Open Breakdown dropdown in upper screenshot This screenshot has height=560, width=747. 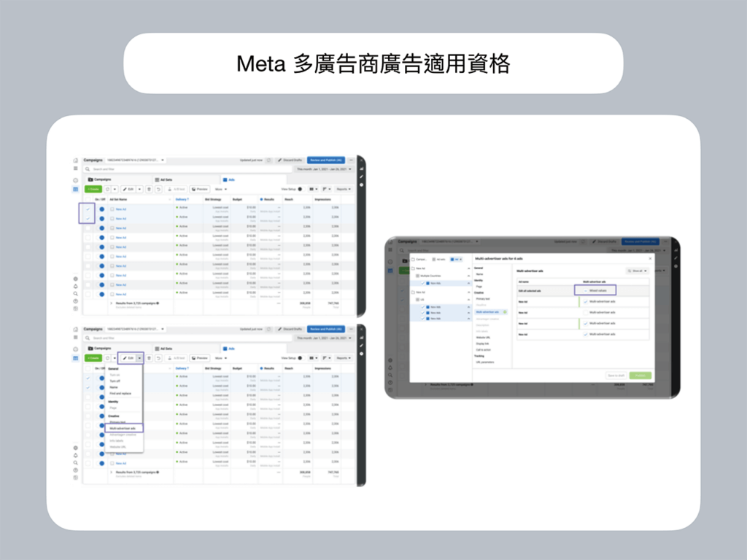tap(326, 189)
